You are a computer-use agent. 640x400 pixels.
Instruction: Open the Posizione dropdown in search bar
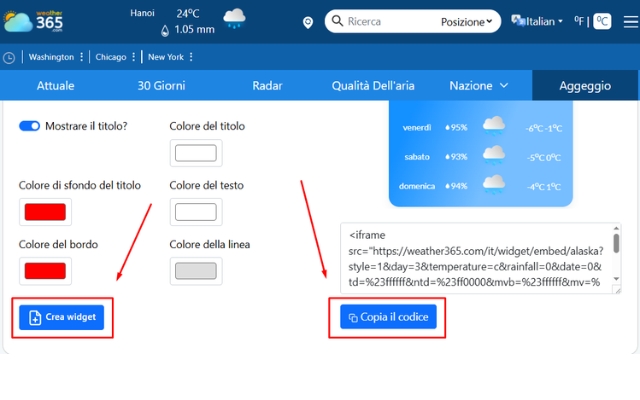click(x=466, y=22)
